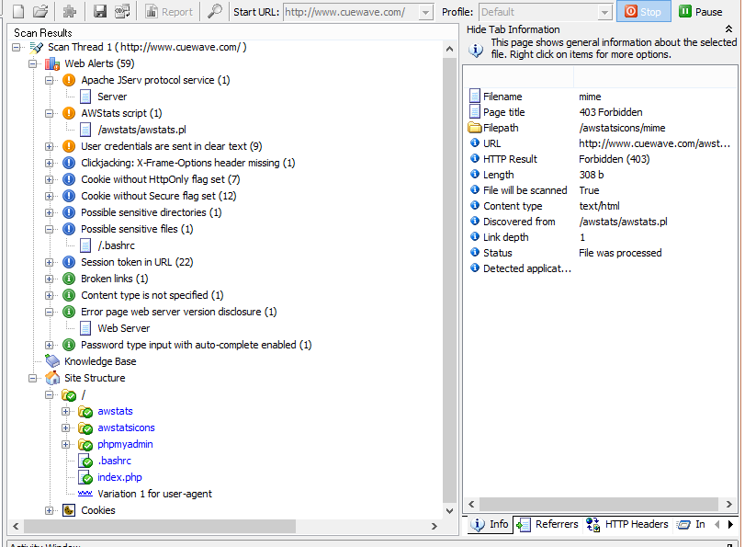Click the Start URL input field
The width and height of the screenshot is (756, 547).
pos(351,12)
